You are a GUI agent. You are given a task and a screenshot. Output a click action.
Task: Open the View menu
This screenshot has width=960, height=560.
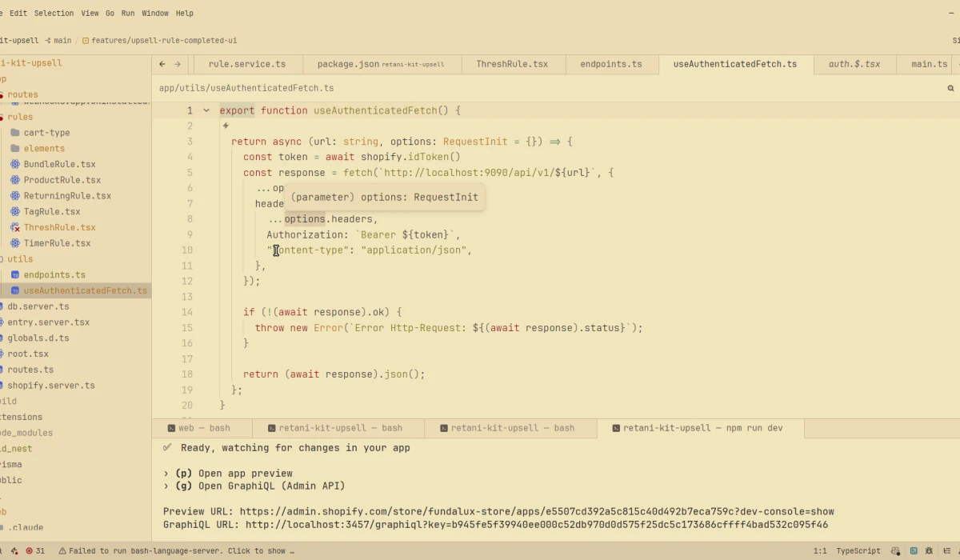click(x=90, y=14)
